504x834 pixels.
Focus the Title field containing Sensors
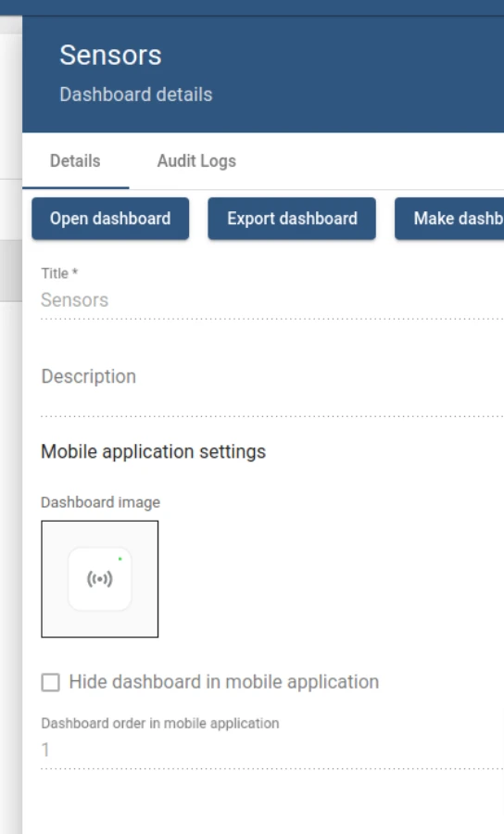pyautogui.click(x=272, y=300)
